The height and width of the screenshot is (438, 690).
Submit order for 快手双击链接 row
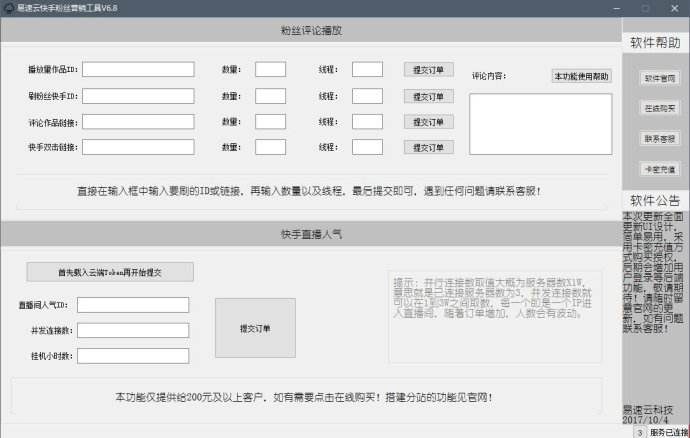point(429,147)
